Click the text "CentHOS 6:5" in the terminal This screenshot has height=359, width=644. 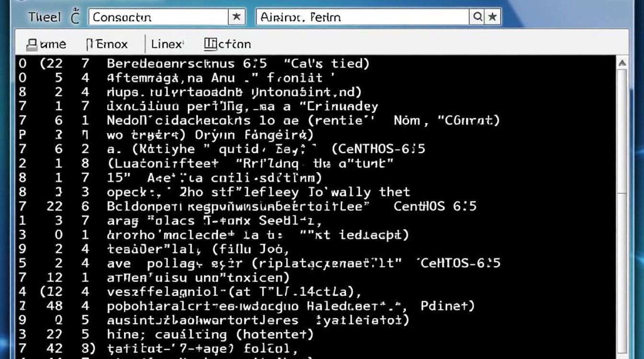[435, 206]
